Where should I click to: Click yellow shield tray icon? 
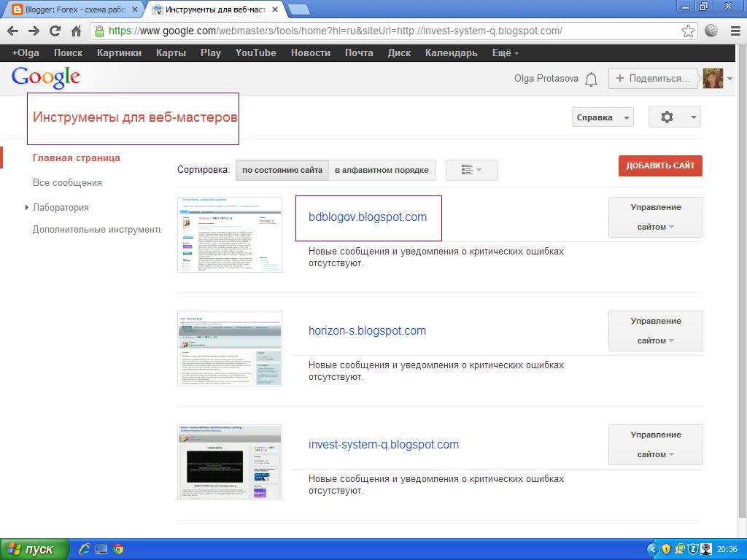(667, 550)
